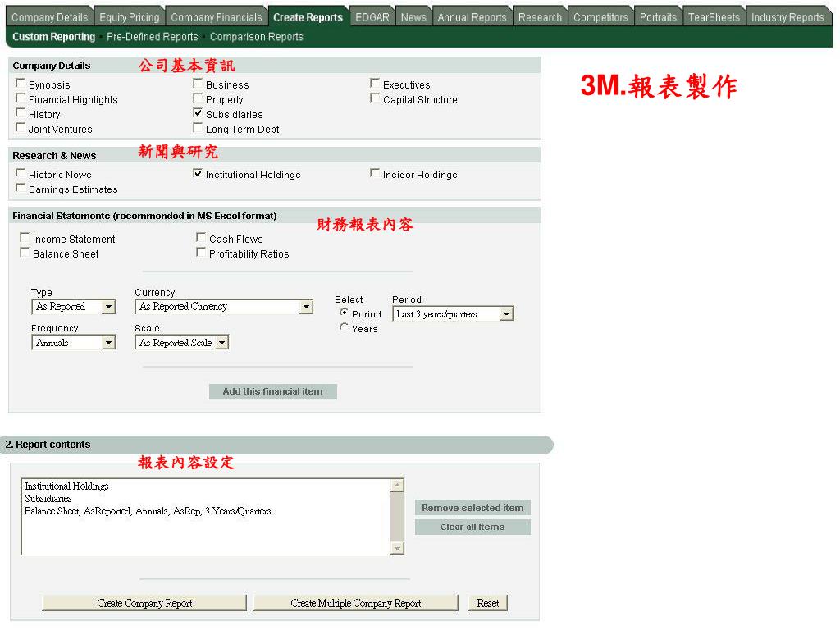Open the TearSheets tab

tap(714, 17)
